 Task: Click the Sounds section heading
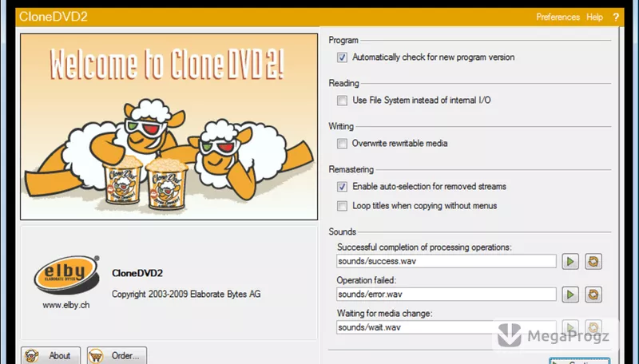click(x=343, y=231)
